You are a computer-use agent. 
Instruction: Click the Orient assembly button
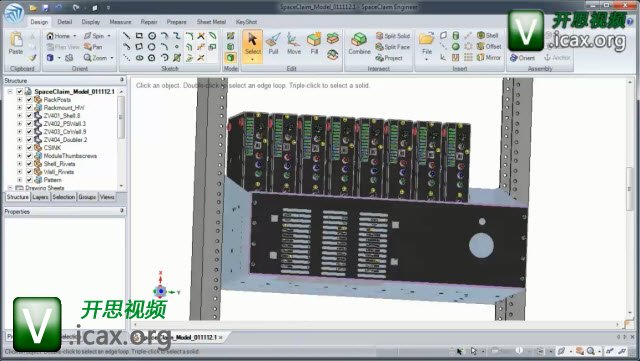[522, 58]
